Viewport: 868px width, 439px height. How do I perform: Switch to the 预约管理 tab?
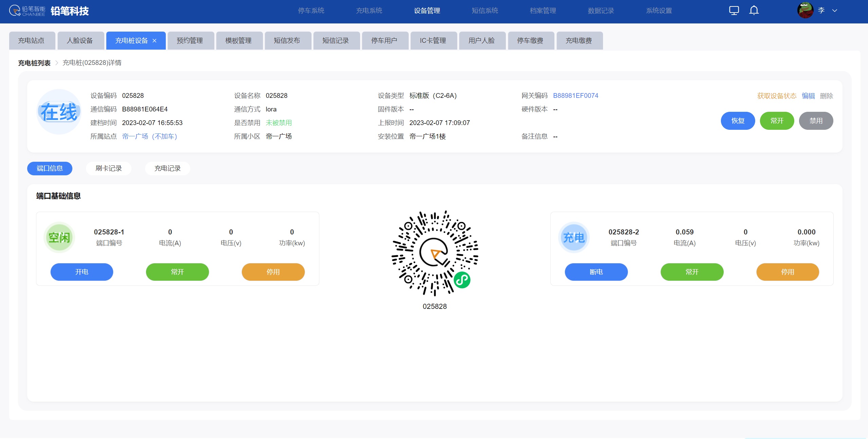(190, 41)
